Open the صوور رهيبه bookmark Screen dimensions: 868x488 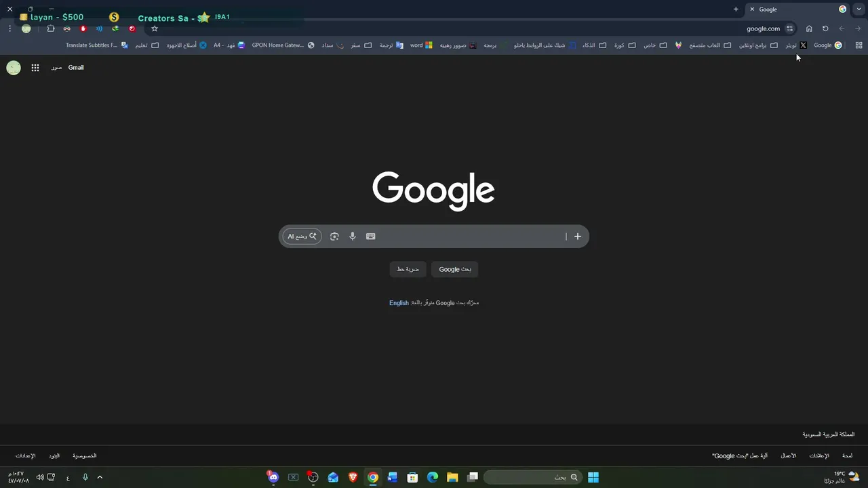(458, 45)
